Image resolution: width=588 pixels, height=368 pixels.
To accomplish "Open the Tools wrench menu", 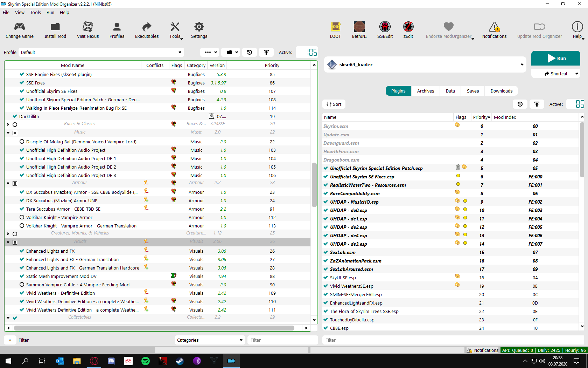I will [x=175, y=30].
